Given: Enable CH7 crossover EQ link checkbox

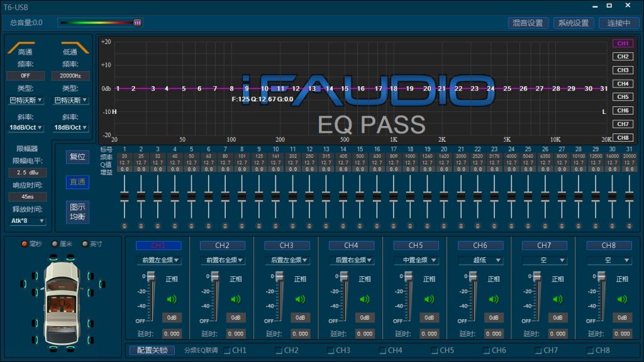Looking at the screenshot, I should pyautogui.click(x=538, y=351).
